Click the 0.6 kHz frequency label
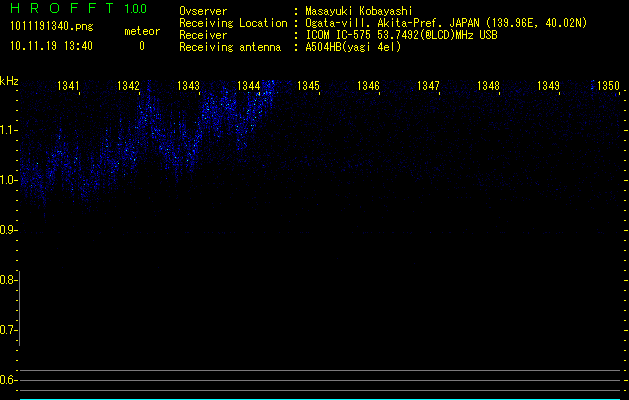The height and width of the screenshot is (400, 629). point(8,380)
